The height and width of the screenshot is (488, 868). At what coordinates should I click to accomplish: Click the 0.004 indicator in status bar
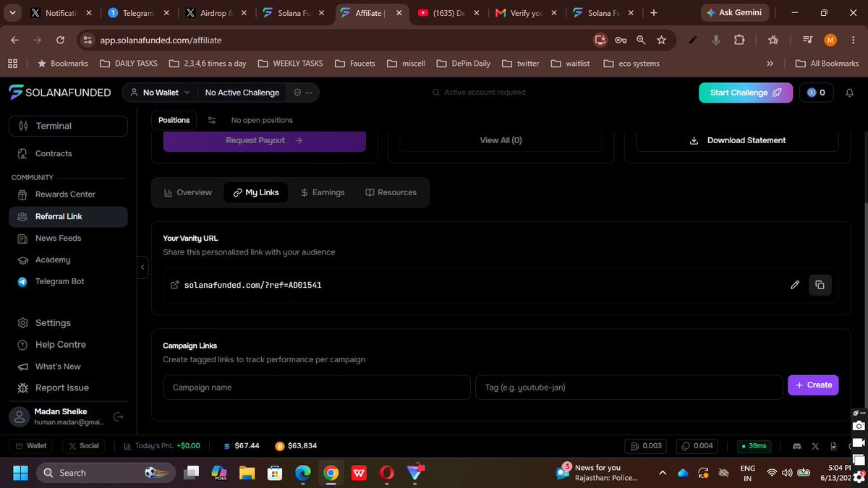click(697, 446)
